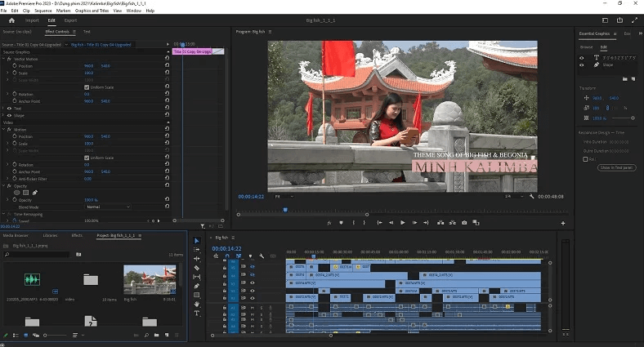Toggle visibility eye of Text layer in Effect Controls
The image size is (644, 347).
point(9,109)
